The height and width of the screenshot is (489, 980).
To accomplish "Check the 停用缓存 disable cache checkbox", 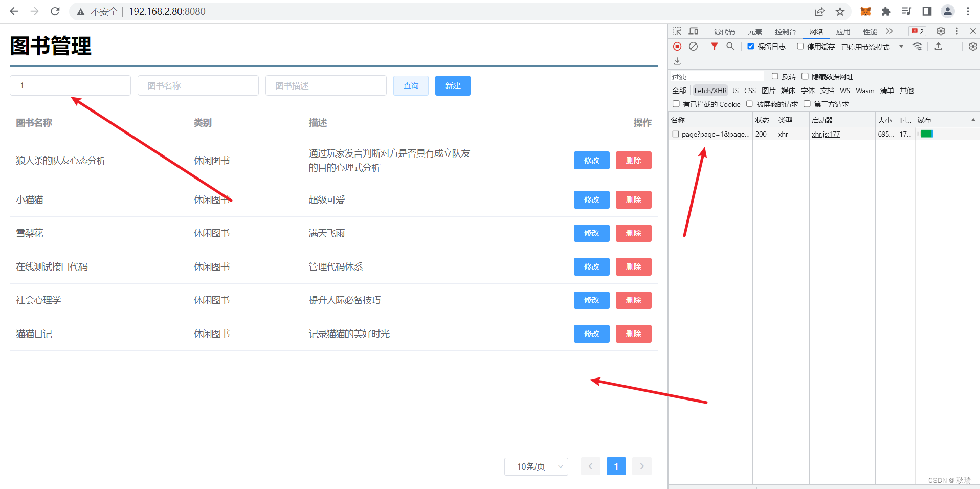I will [800, 46].
